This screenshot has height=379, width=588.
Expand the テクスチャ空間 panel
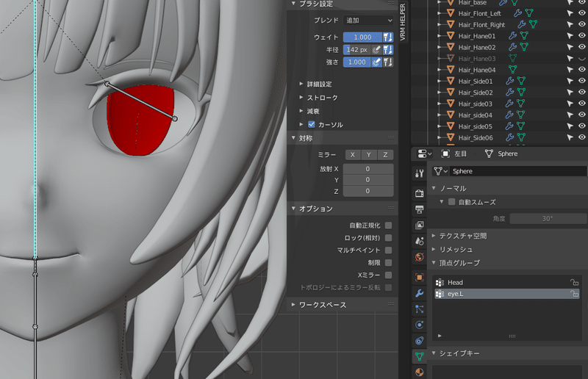point(434,236)
